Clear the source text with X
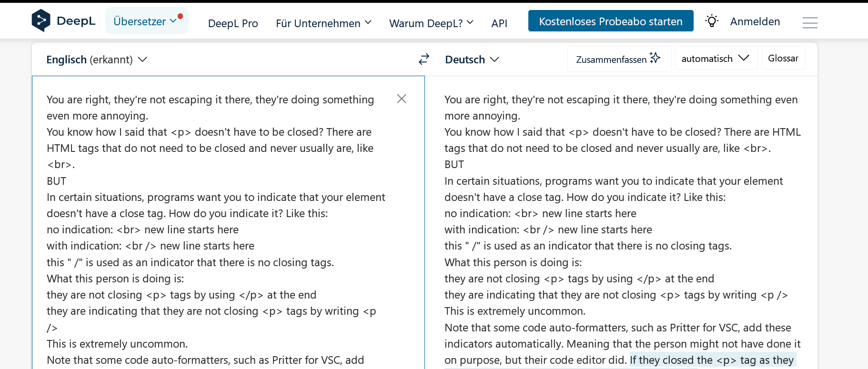Image resolution: width=868 pixels, height=369 pixels. click(402, 99)
